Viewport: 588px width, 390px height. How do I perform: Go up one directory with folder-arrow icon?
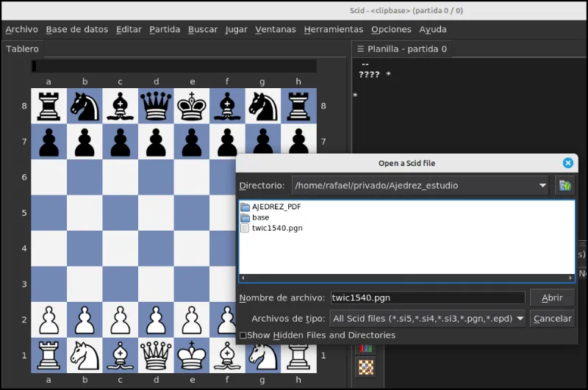tap(564, 185)
